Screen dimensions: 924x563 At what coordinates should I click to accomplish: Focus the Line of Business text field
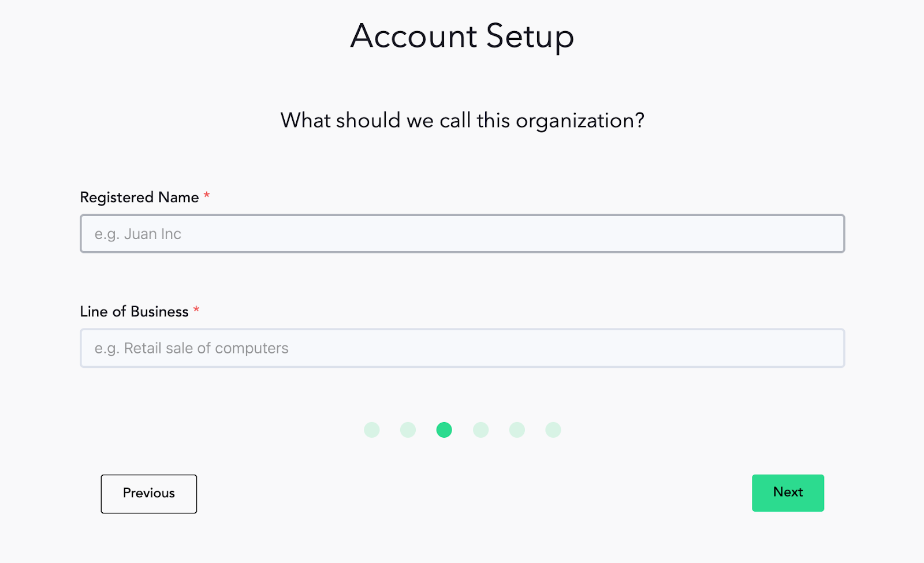[462, 348]
